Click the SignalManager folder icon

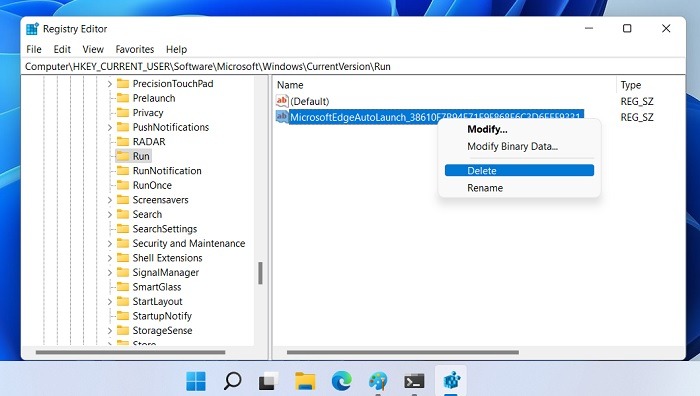123,272
